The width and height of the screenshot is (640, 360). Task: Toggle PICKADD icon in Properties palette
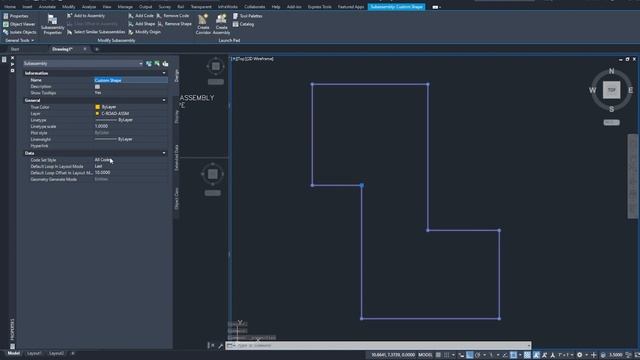pos(149,64)
